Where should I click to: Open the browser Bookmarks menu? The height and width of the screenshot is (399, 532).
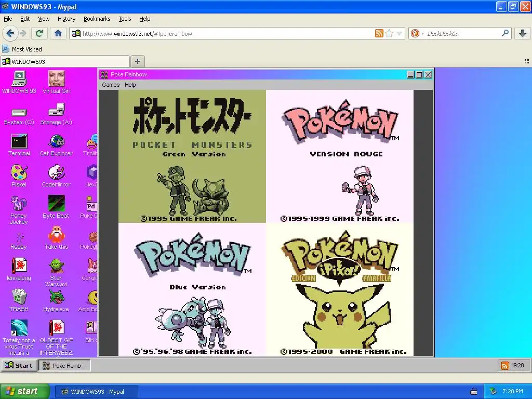(x=97, y=19)
